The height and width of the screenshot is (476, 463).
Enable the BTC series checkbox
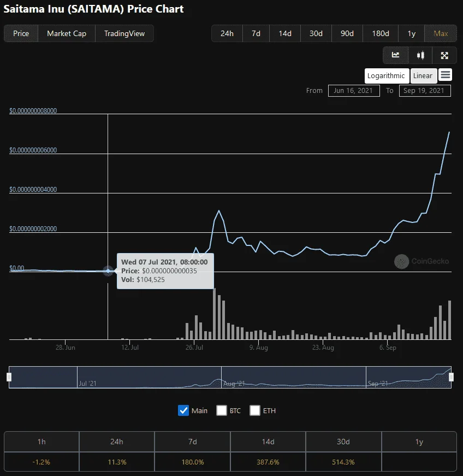coord(222,410)
